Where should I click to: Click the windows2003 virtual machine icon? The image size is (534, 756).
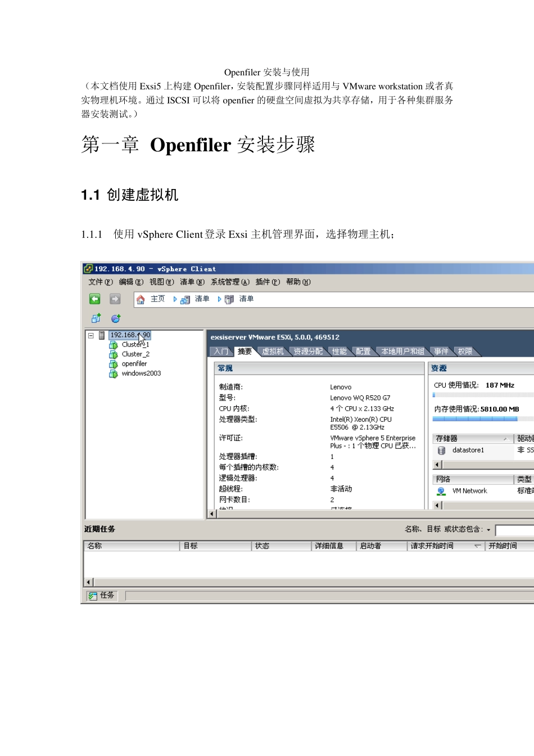coord(114,373)
